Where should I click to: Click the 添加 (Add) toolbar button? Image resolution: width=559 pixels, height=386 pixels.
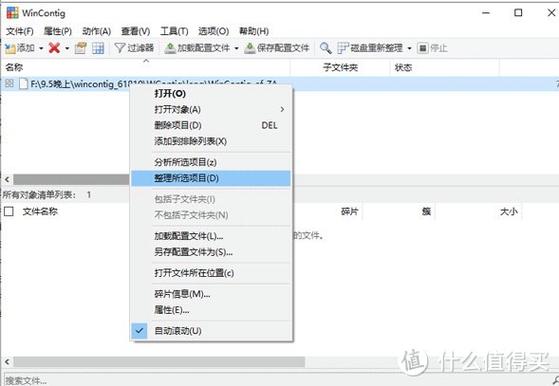tap(20, 48)
